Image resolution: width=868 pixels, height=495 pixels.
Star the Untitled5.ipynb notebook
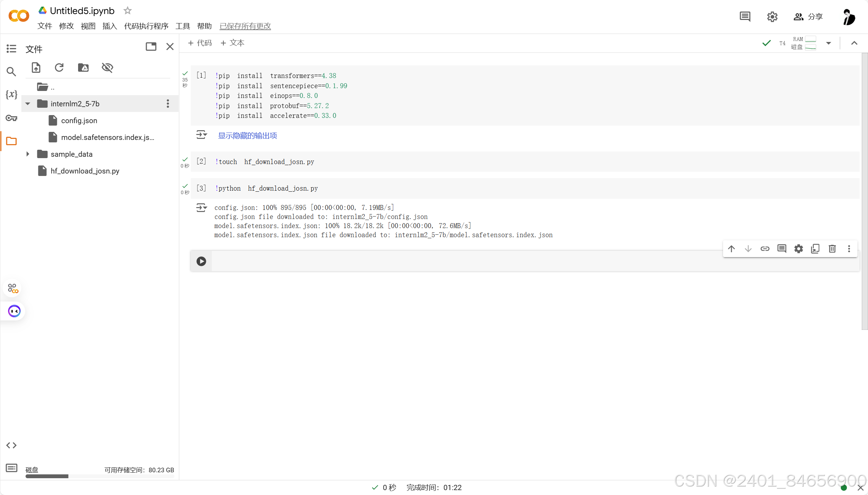tap(127, 10)
